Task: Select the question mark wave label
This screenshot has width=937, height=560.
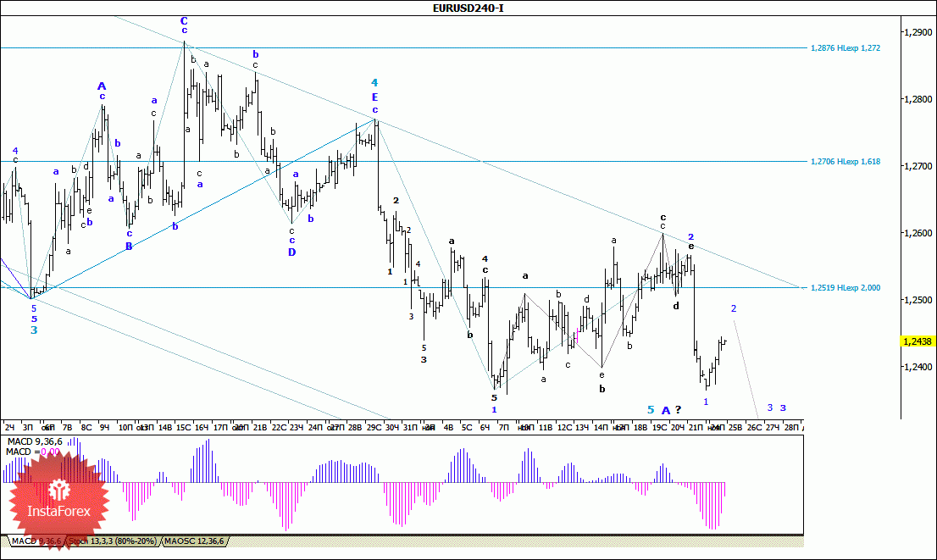Action: point(679,410)
